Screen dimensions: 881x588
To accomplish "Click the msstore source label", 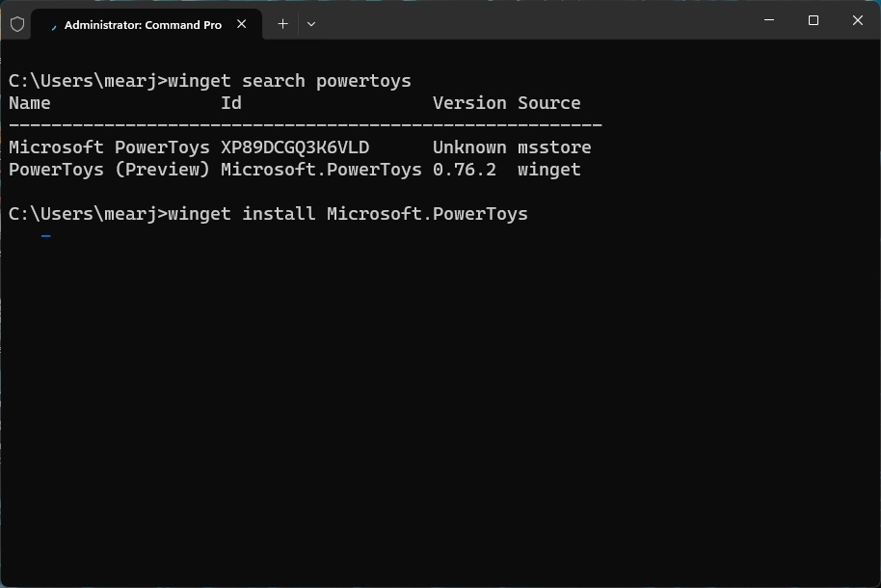I will pos(554,147).
